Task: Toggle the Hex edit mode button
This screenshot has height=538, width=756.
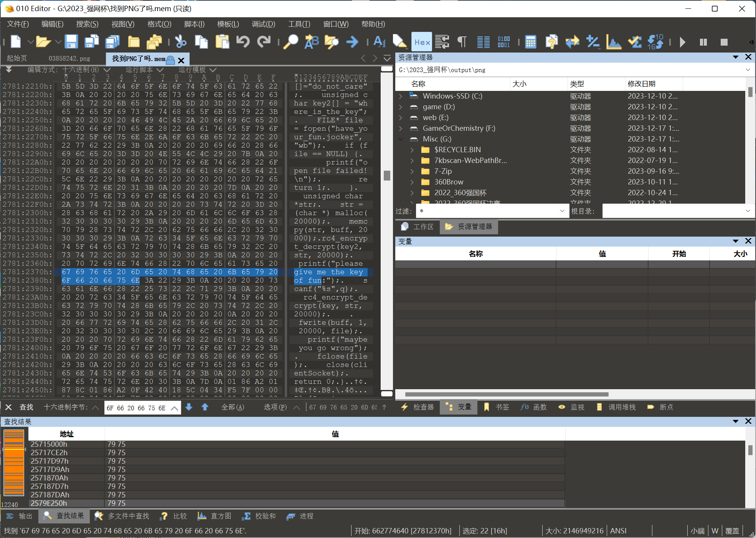Action: (x=422, y=42)
